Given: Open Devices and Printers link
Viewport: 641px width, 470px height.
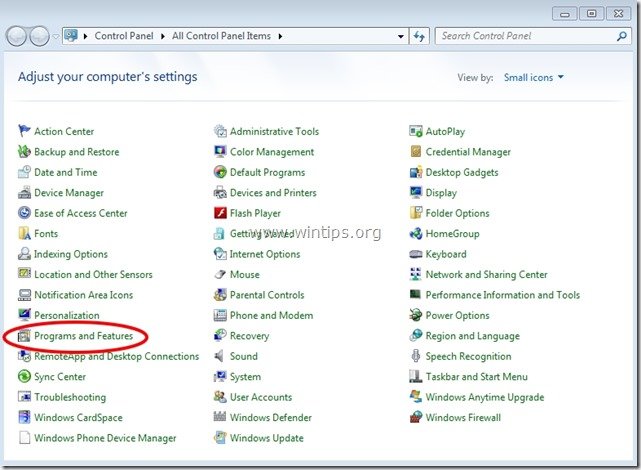Looking at the screenshot, I should click(273, 192).
